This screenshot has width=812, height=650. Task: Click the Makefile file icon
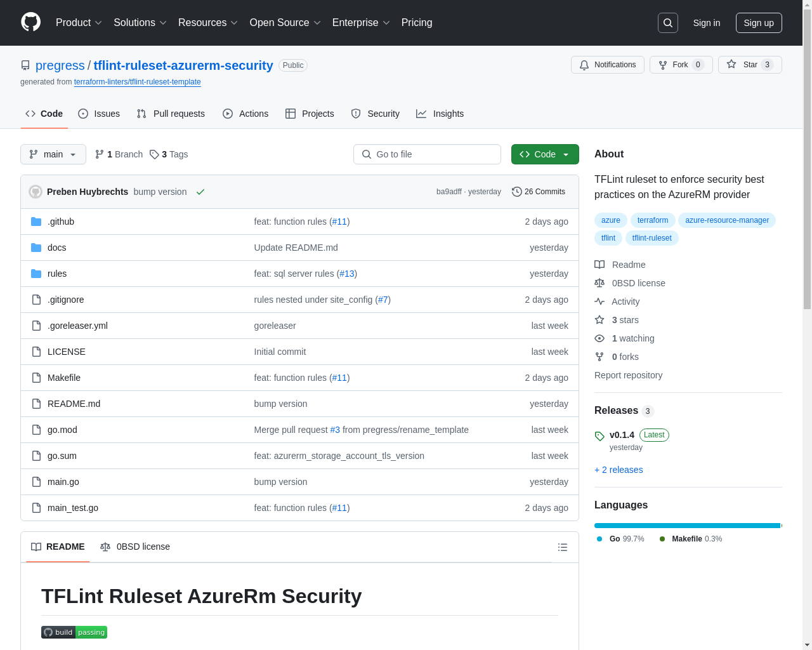tap(36, 378)
